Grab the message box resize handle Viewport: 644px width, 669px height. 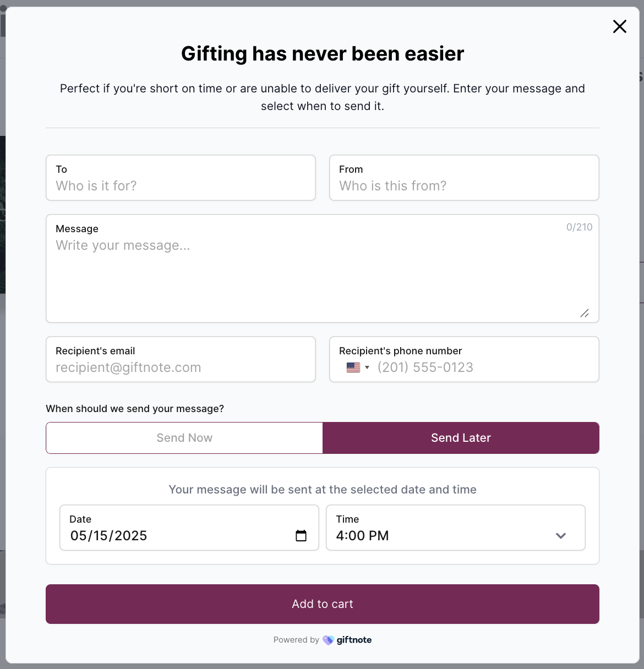(x=585, y=313)
